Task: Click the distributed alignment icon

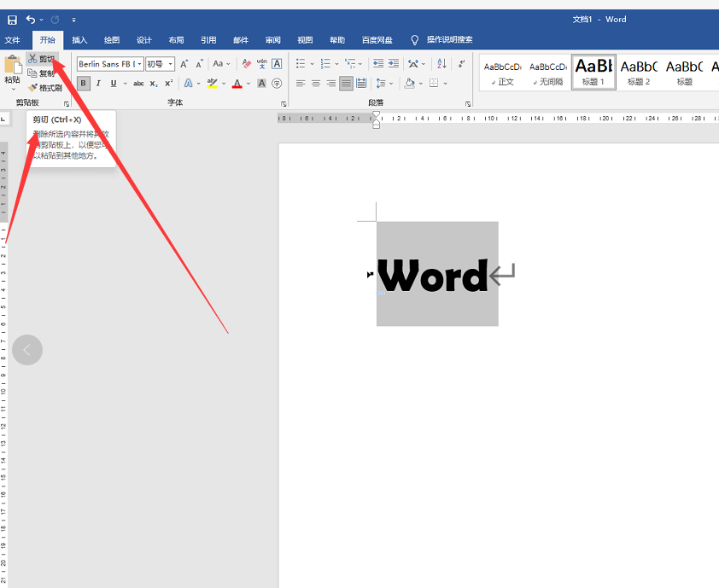Action: coord(361,84)
